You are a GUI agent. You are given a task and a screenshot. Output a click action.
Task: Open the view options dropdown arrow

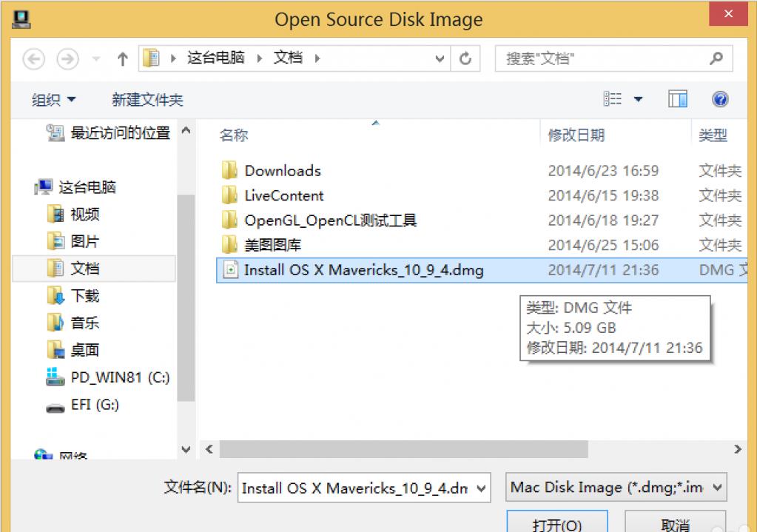pyautogui.click(x=639, y=99)
